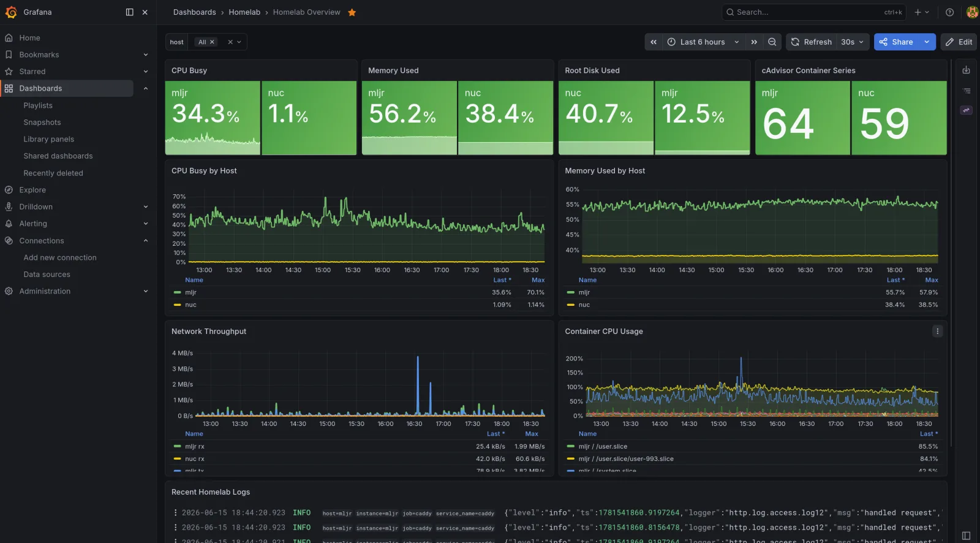This screenshot has width=980, height=543.
Task: Expand Starred section chevron
Action: tap(146, 72)
